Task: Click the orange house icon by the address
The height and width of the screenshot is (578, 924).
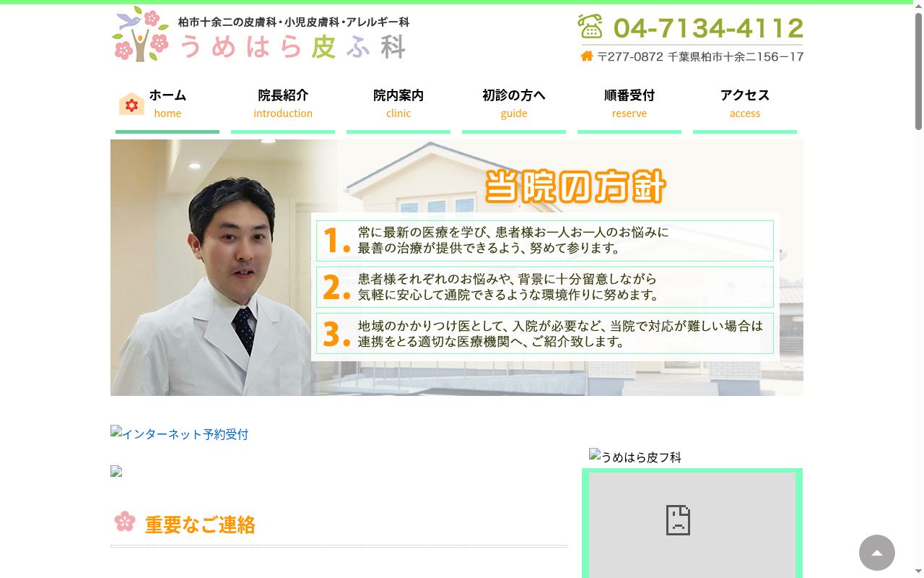Action: (587, 56)
